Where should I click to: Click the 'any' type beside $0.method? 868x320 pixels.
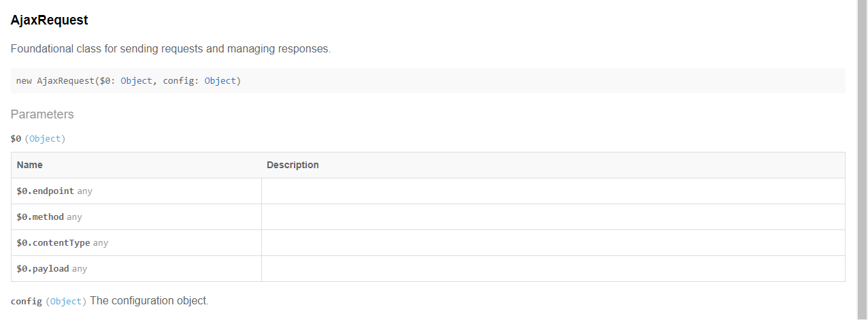click(x=74, y=217)
